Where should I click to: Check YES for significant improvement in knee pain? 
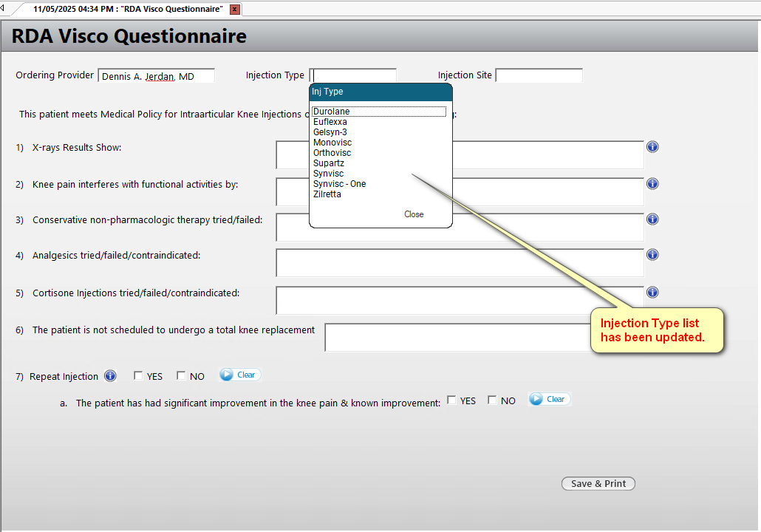451,400
